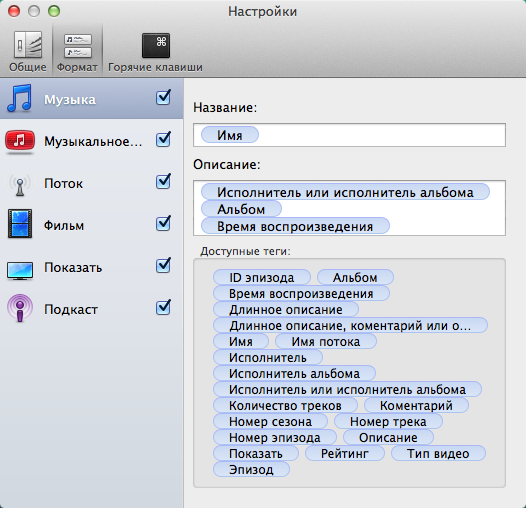This screenshot has width=526, height=508.
Task: Choose the Фильм filmstrip icon
Action: pyautogui.click(x=20, y=224)
